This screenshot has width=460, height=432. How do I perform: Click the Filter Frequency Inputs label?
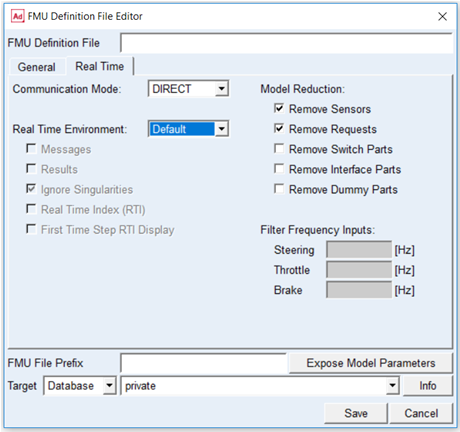click(318, 230)
